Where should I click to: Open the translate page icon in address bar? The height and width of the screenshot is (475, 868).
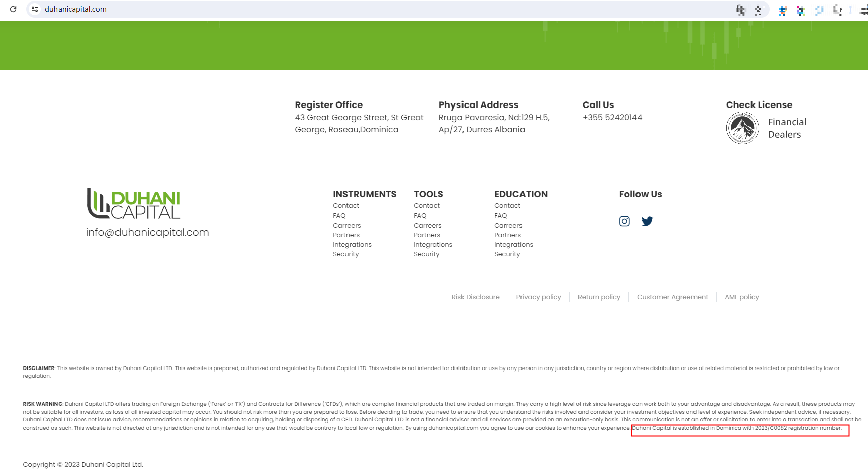[x=740, y=10]
